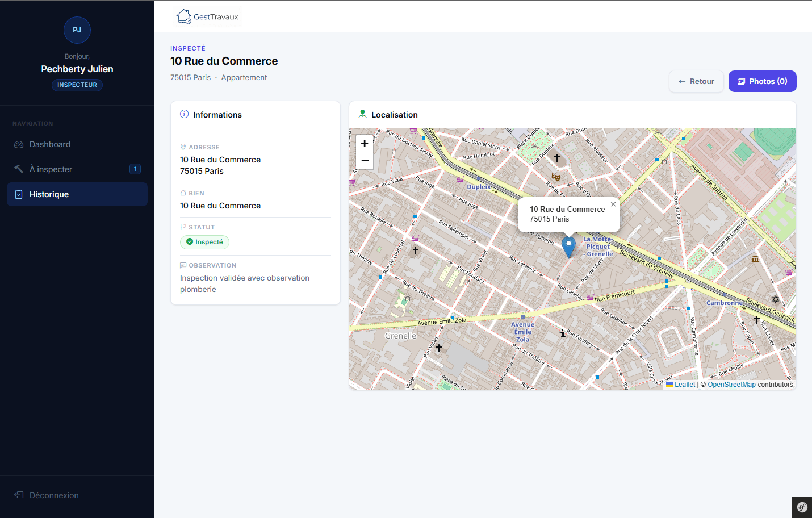Click the Localisation pin icon

coord(362,114)
